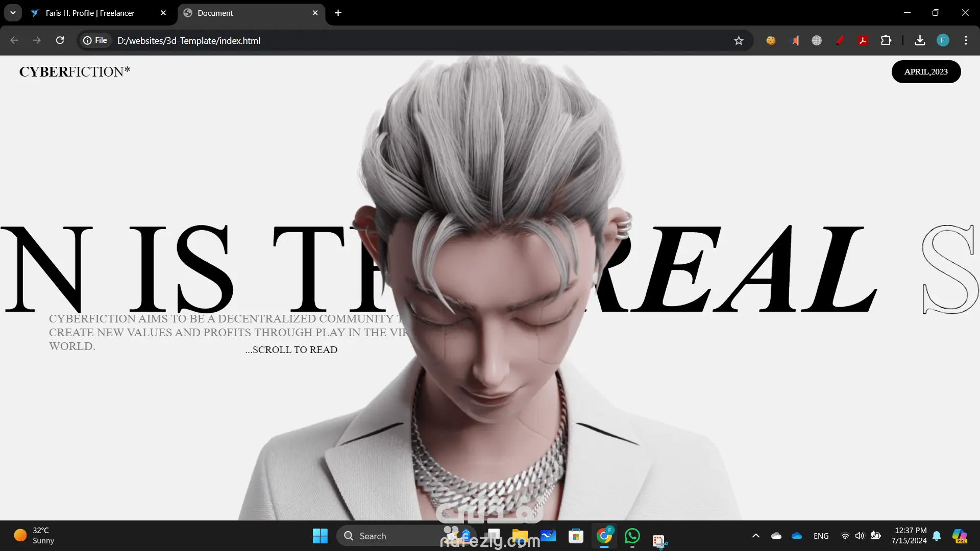This screenshot has height=551, width=980.
Task: Open the Chrome three-dot menu
Action: pyautogui.click(x=966, y=40)
